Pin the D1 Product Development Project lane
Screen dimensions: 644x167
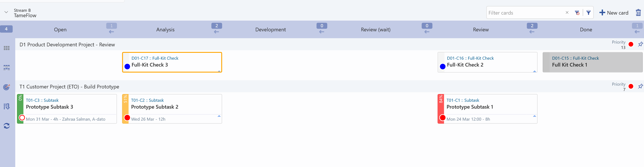(640, 44)
